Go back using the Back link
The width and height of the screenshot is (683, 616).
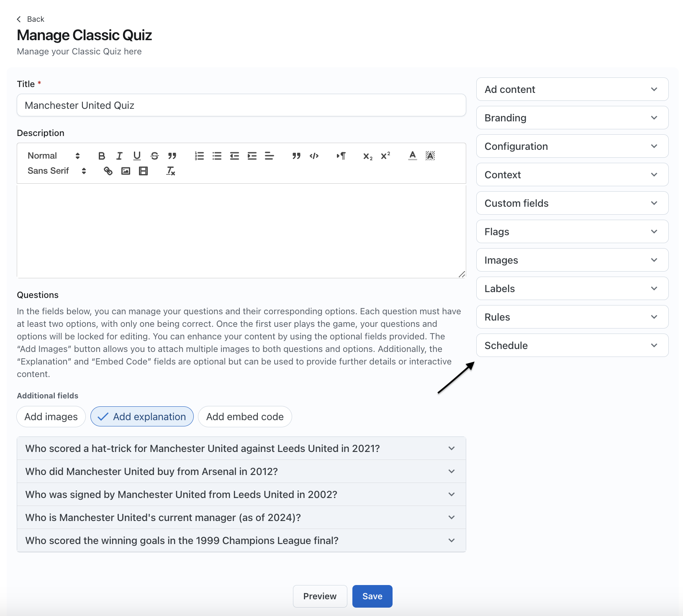click(30, 19)
